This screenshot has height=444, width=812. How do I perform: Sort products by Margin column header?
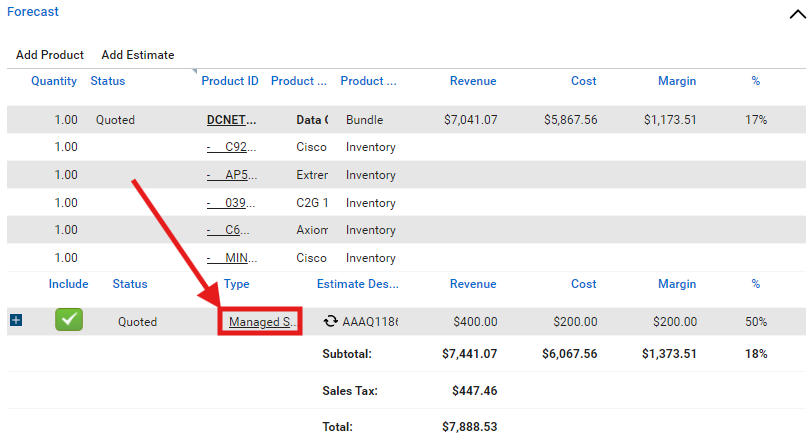677,81
